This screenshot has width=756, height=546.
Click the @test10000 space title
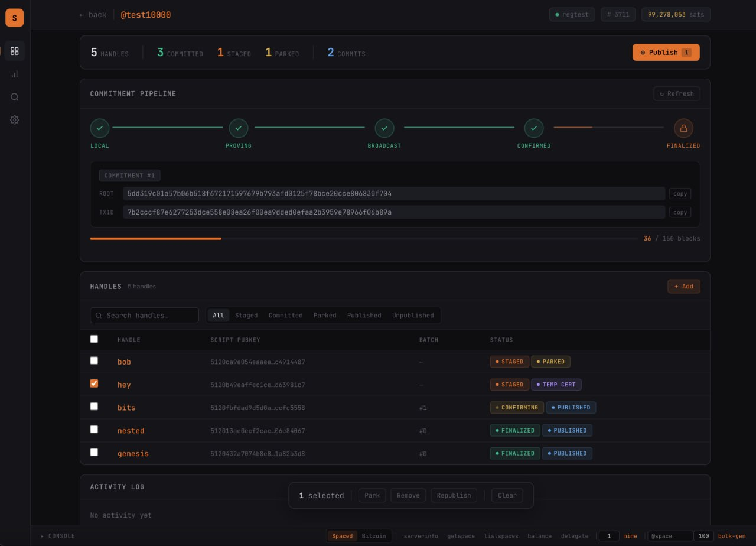tap(146, 15)
